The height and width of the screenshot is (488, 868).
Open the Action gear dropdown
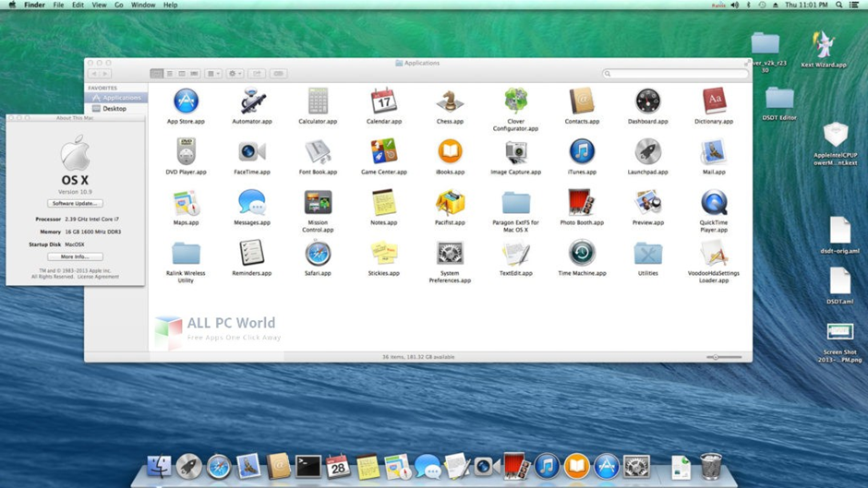[235, 74]
